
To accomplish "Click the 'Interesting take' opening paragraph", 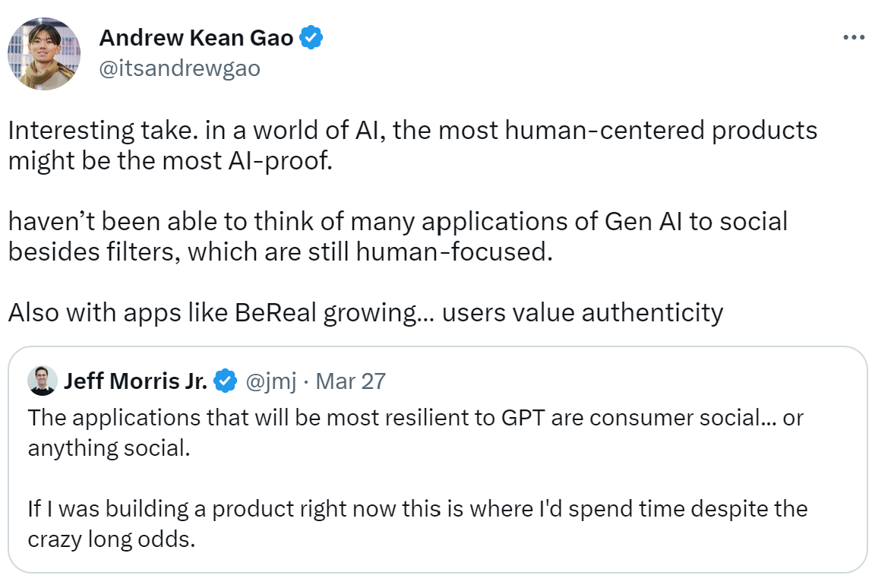I will [x=412, y=145].
